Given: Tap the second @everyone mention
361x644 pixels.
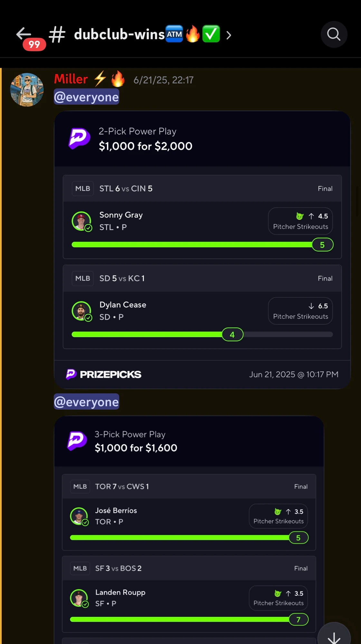Looking at the screenshot, I should pos(86,402).
